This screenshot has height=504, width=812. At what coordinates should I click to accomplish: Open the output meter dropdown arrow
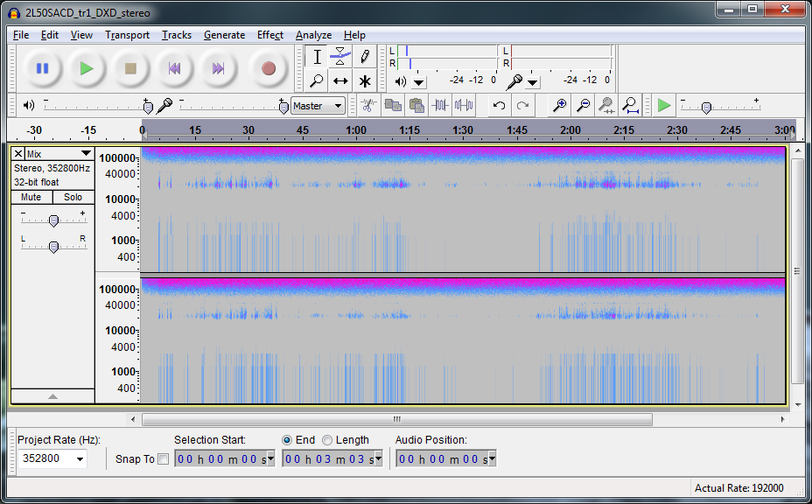click(x=418, y=82)
